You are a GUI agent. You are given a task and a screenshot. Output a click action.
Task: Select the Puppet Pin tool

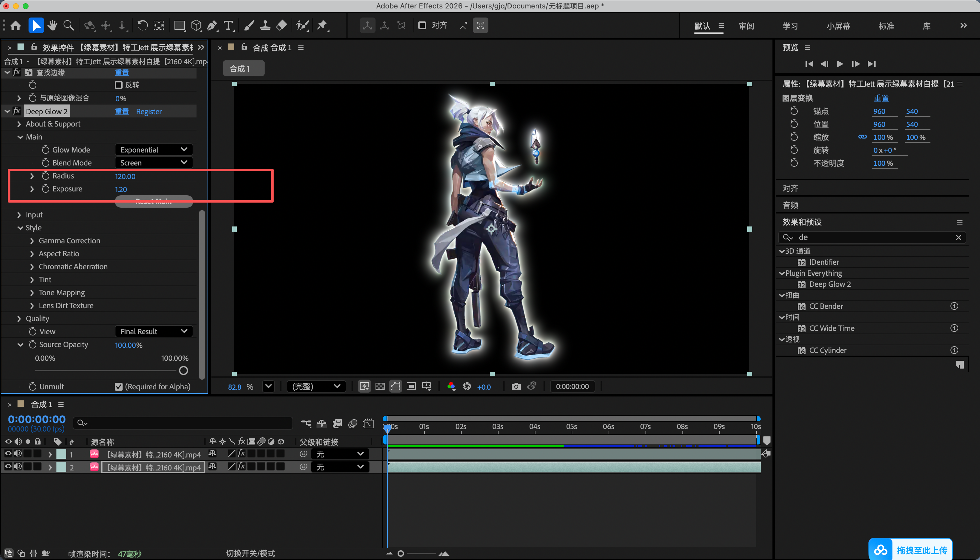(x=322, y=26)
